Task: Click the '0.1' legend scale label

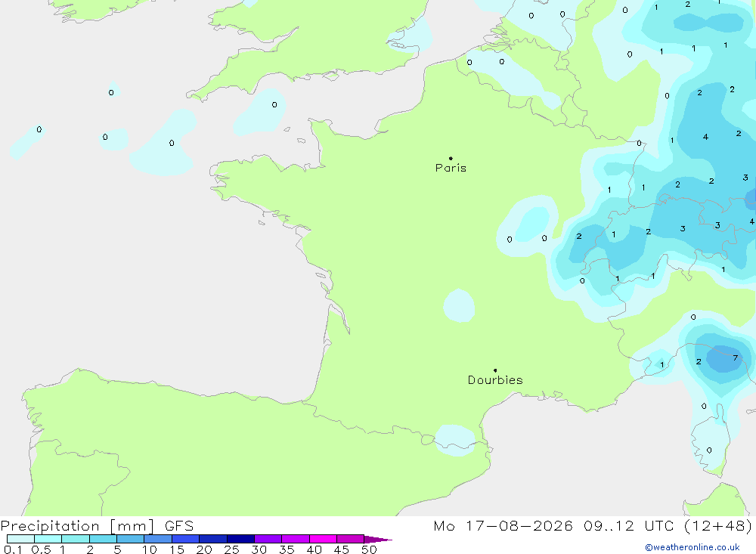Action: click(x=13, y=549)
